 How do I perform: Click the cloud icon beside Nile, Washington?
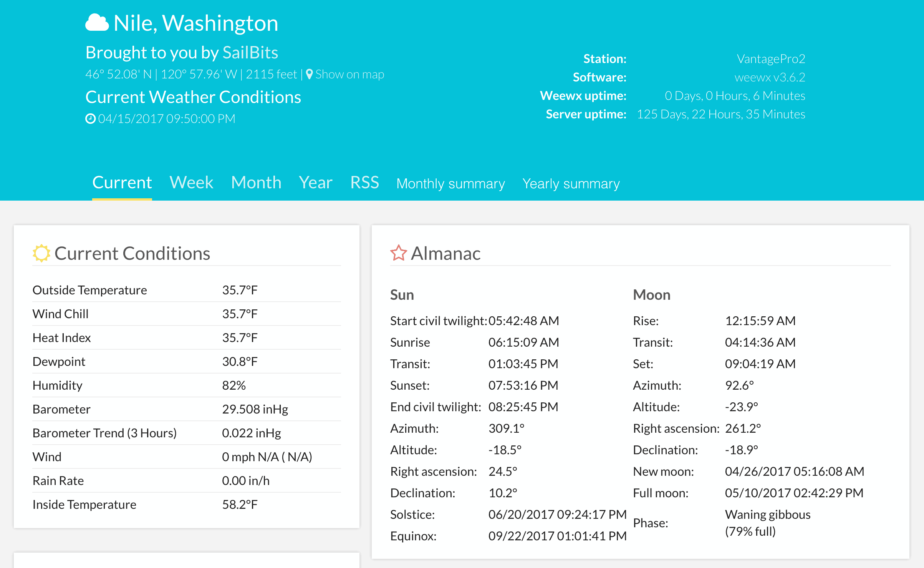click(97, 23)
